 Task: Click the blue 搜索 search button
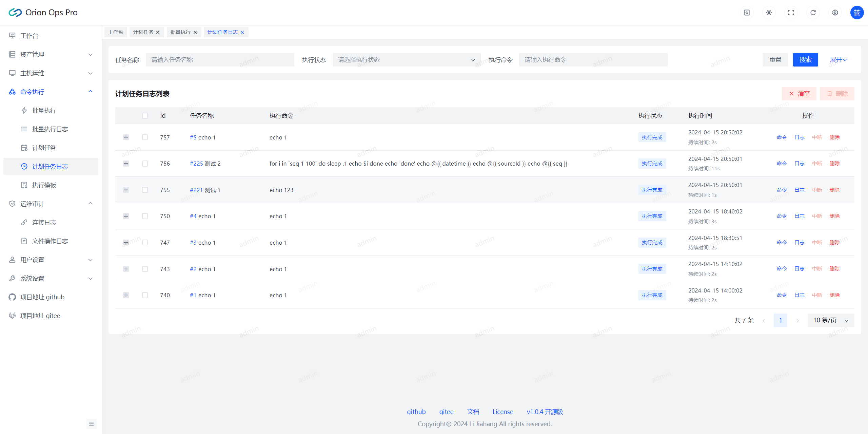coord(805,60)
